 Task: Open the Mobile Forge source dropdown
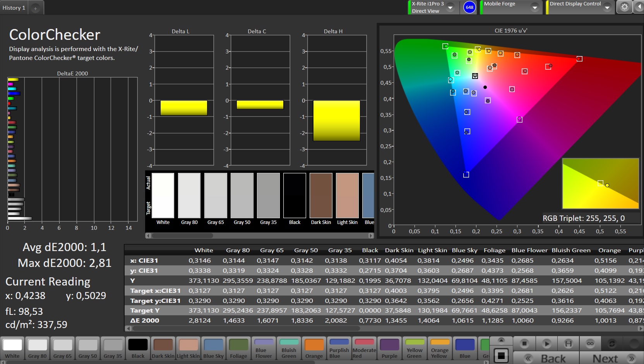tap(534, 7)
